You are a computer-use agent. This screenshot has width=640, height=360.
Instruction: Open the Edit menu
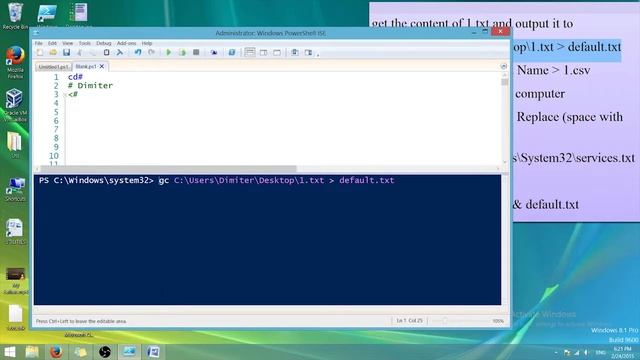(52, 43)
